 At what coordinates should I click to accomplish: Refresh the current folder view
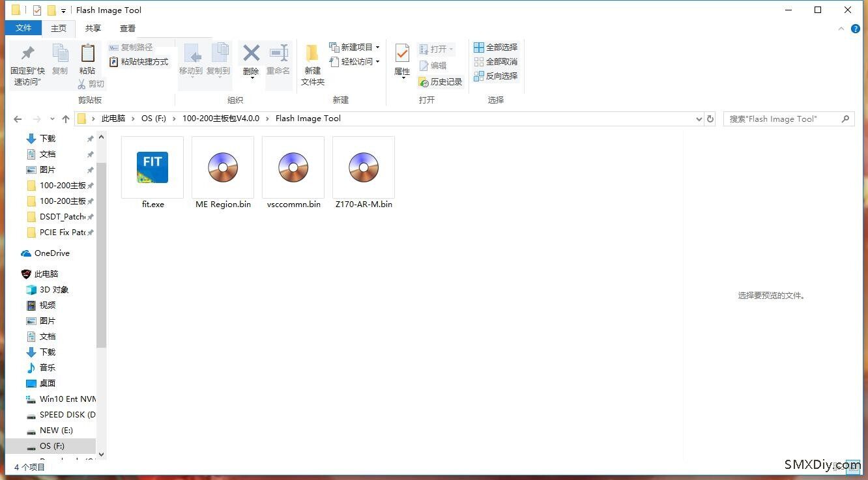click(x=710, y=119)
